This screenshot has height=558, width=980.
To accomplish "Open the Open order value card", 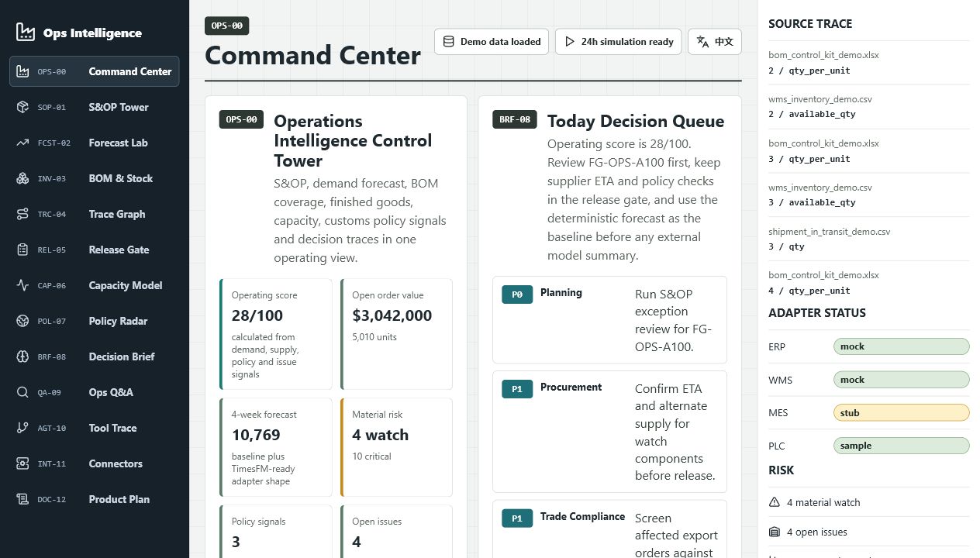I will pyautogui.click(x=396, y=334).
